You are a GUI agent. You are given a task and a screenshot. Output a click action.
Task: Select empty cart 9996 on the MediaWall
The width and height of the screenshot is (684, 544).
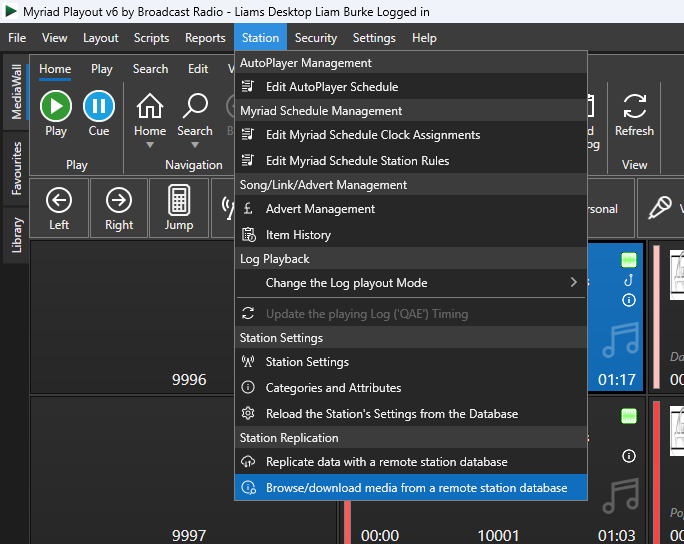click(x=133, y=317)
